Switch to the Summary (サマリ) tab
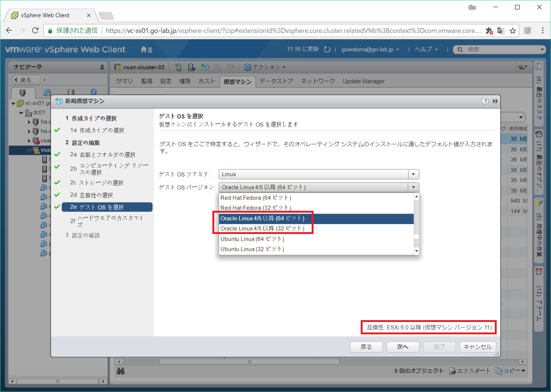The height and width of the screenshot is (392, 551). click(x=124, y=81)
